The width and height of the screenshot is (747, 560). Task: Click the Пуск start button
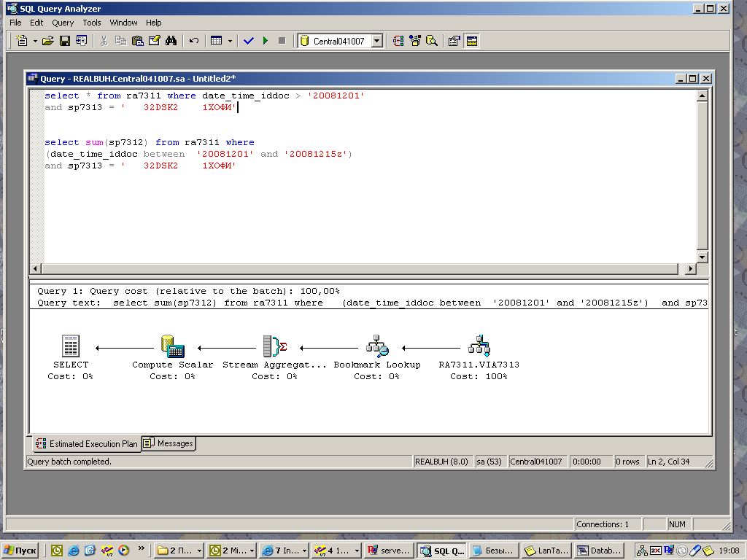point(20,551)
